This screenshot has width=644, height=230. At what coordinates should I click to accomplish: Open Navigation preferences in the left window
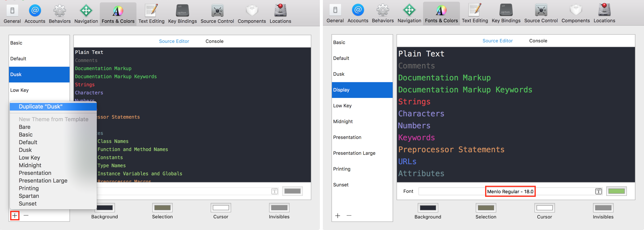tap(86, 14)
